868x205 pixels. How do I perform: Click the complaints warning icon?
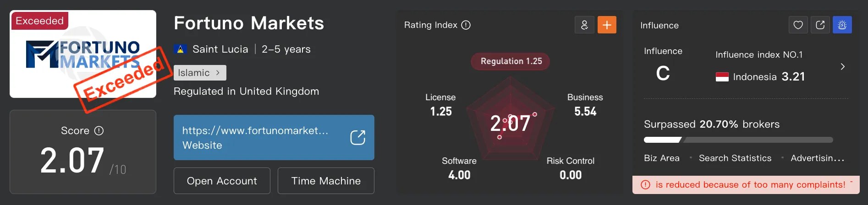click(x=645, y=185)
